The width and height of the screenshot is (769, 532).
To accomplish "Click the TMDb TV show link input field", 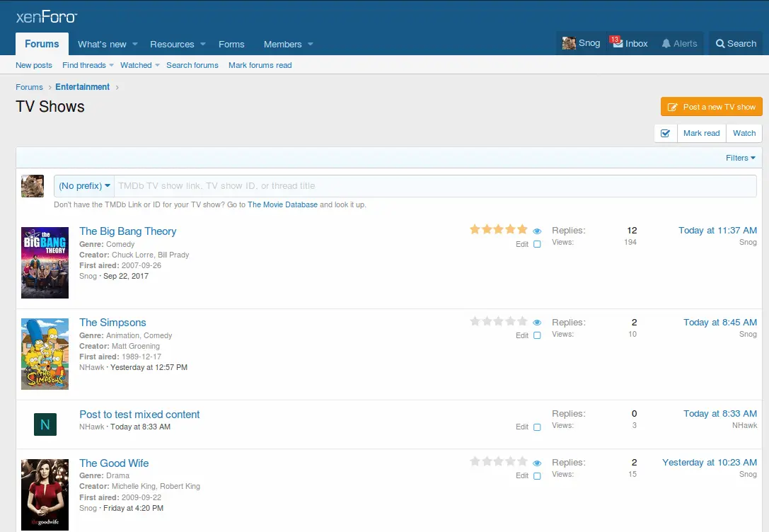I will [434, 186].
